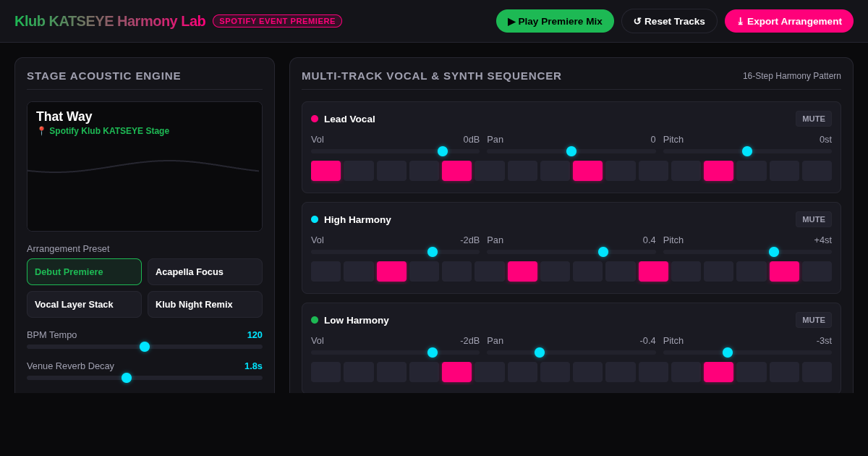Activate High Harmony step 16
This screenshot has height=456, width=868.
817,271
